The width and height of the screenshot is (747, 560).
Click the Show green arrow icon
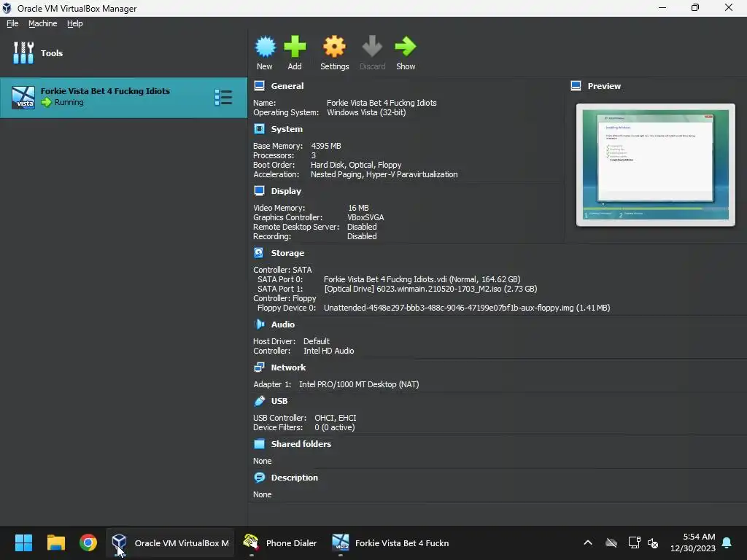406,47
